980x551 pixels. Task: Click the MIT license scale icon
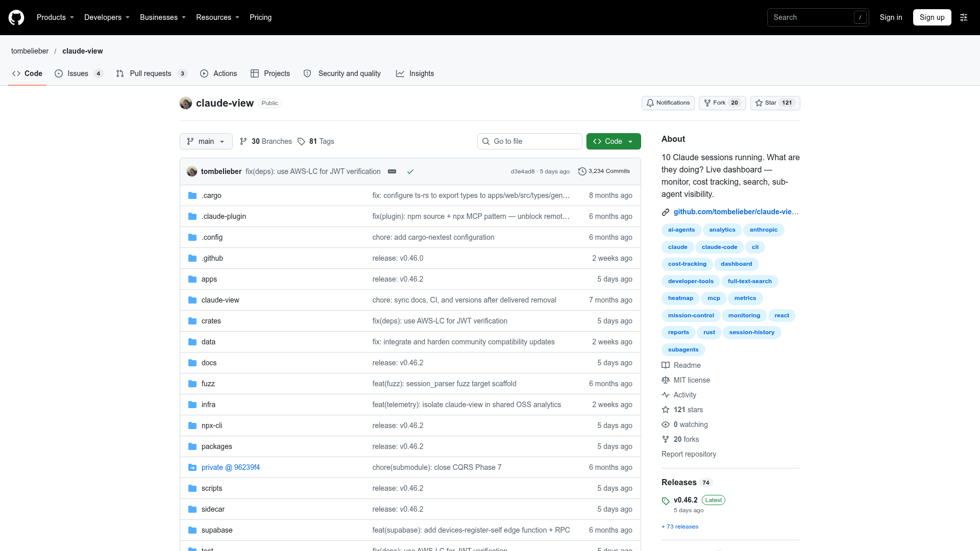[666, 380]
